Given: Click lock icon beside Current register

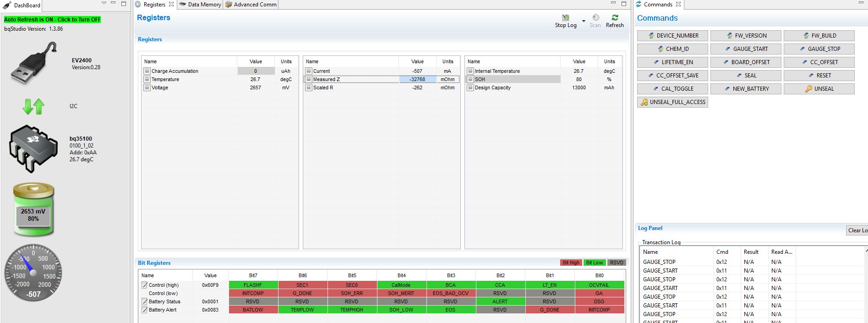Looking at the screenshot, I should (x=309, y=71).
